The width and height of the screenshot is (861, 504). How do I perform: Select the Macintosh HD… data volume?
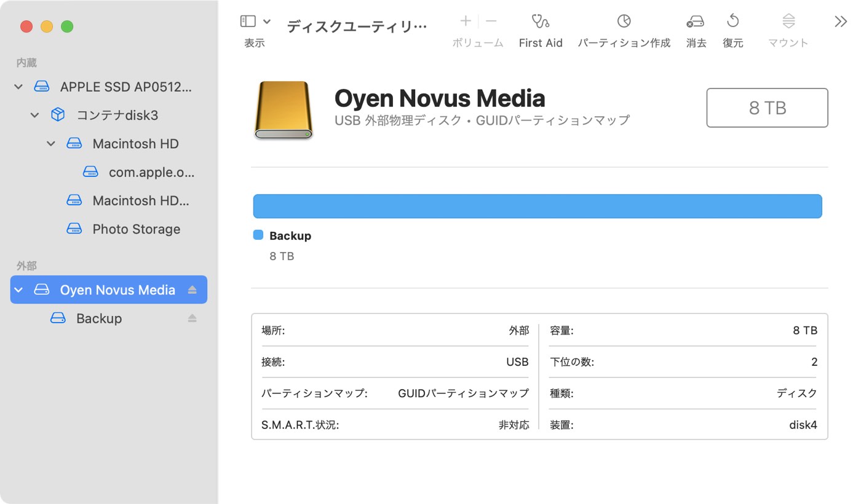pyautogui.click(x=141, y=201)
